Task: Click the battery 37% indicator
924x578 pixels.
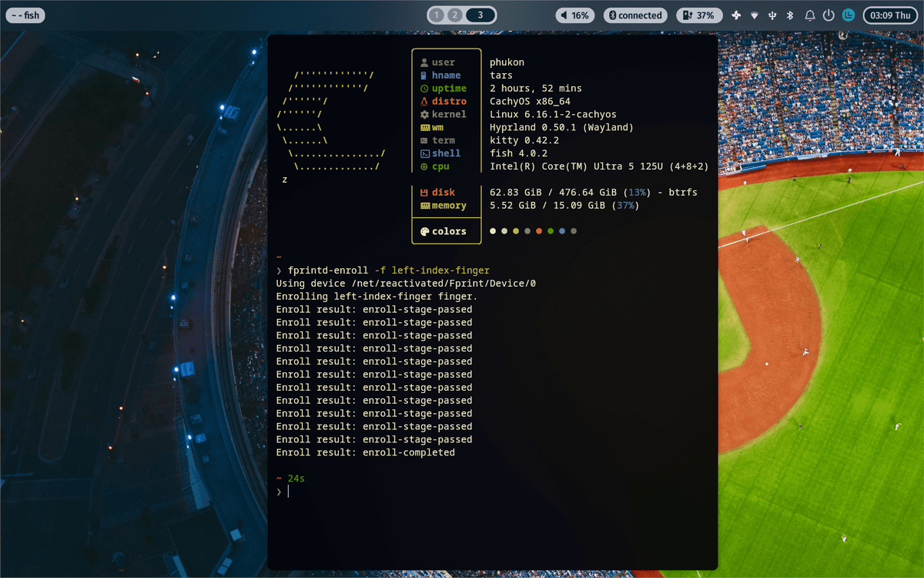Action: click(698, 15)
